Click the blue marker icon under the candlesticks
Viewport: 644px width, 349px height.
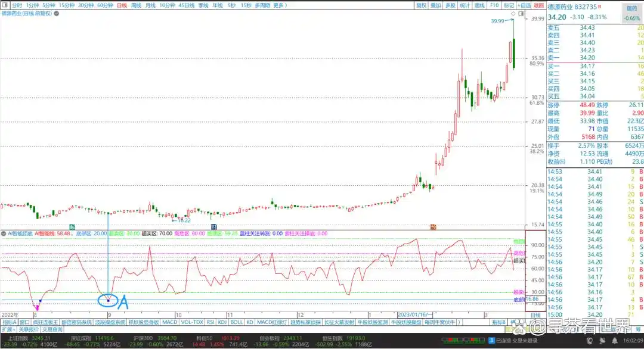pyautogui.click(x=213, y=226)
